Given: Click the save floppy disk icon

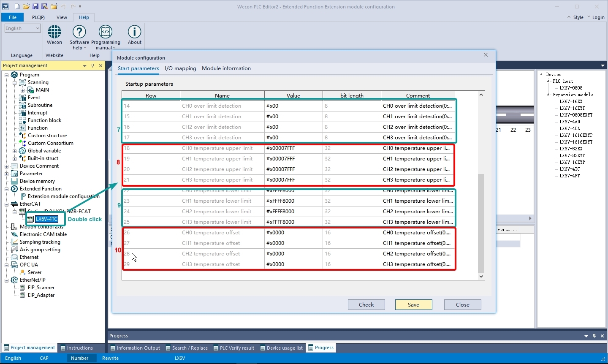Looking at the screenshot, I should coord(35,6).
